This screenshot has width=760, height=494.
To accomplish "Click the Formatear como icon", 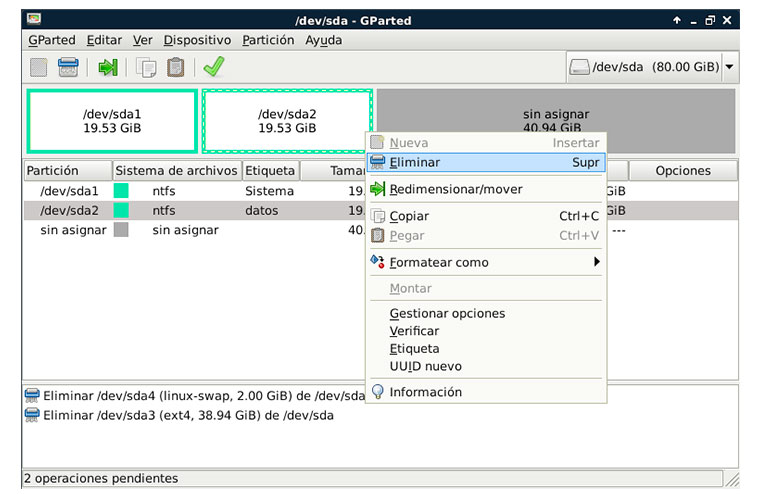I will [x=378, y=262].
